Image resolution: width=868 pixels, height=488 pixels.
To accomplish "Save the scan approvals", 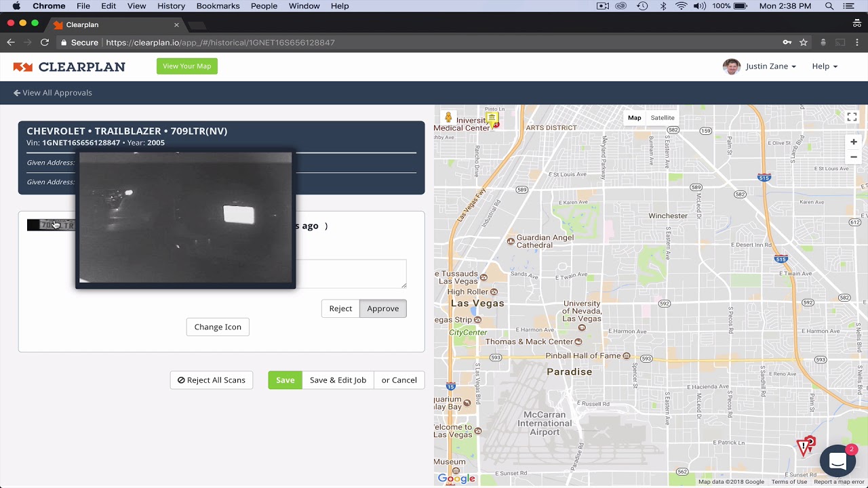I will 285,380.
